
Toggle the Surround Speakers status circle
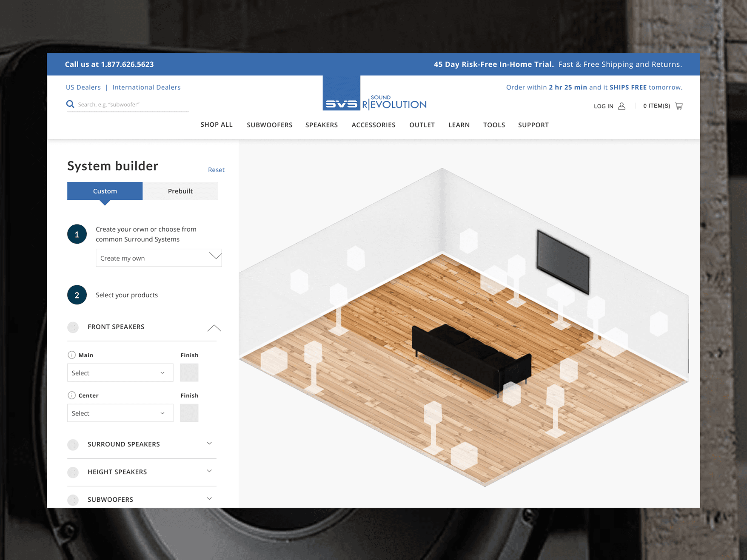(x=73, y=444)
